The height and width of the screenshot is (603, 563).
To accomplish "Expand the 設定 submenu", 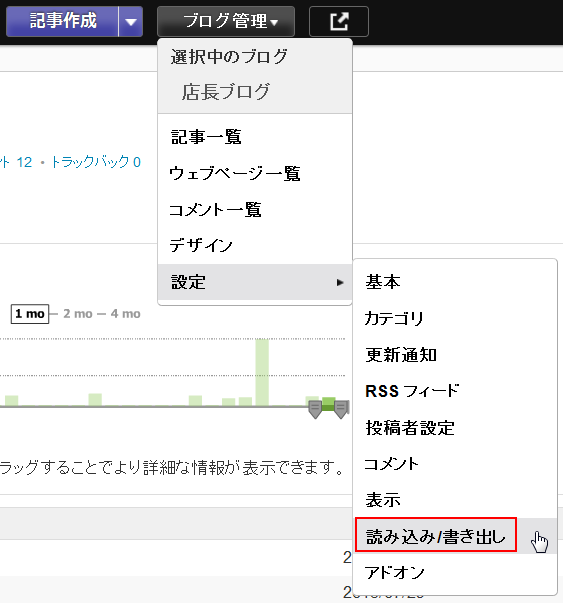I will click(255, 282).
